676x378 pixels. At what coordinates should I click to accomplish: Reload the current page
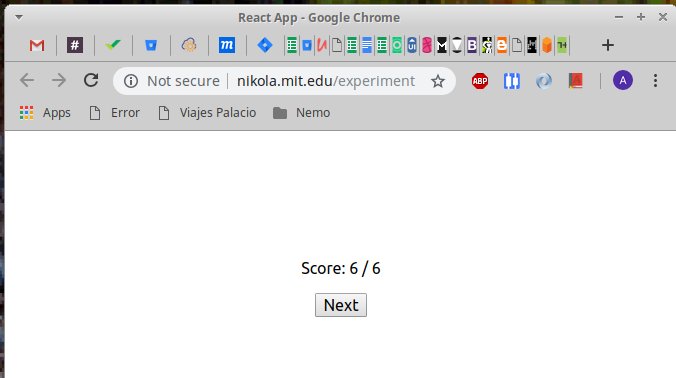coord(91,80)
